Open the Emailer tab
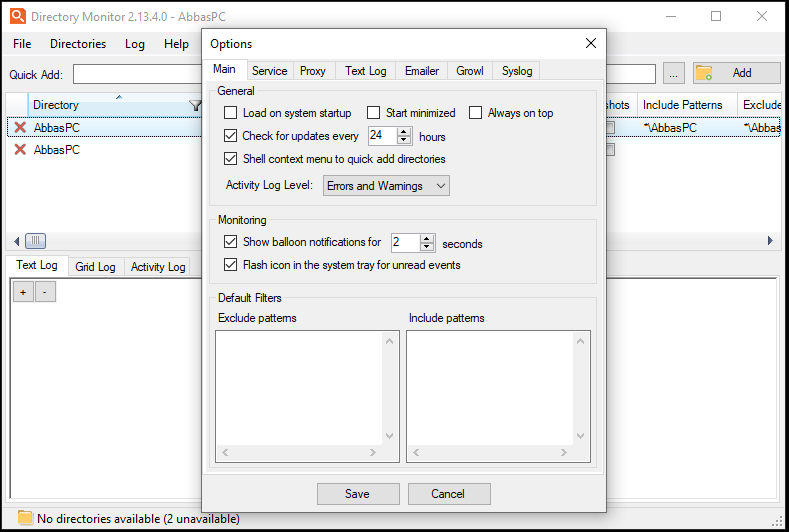 pos(422,71)
